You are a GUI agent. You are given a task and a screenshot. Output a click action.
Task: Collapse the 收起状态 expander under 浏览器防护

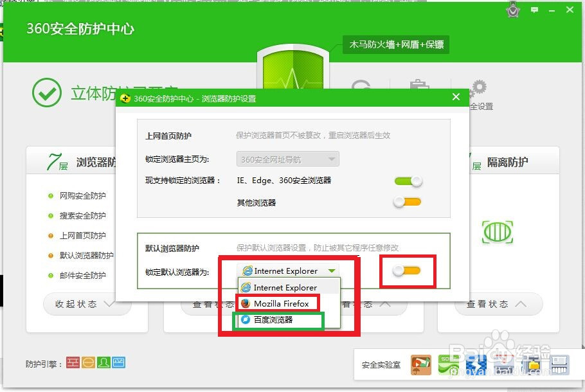tap(87, 304)
